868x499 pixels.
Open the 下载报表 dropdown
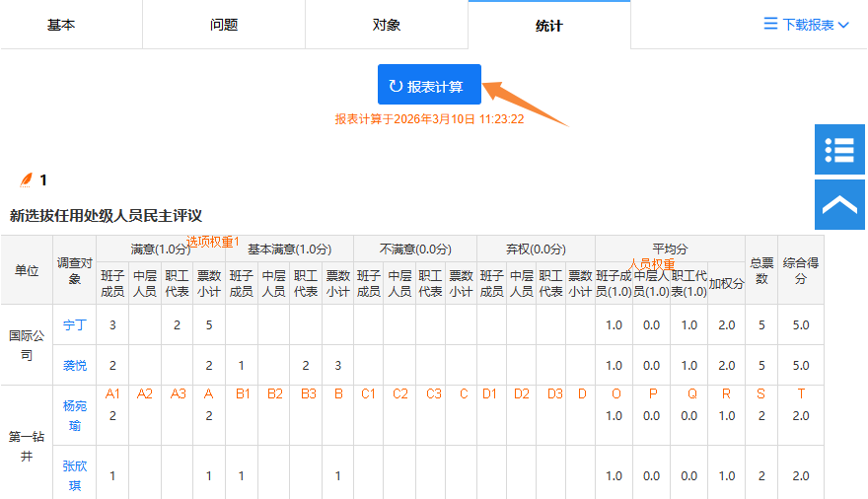click(x=807, y=25)
